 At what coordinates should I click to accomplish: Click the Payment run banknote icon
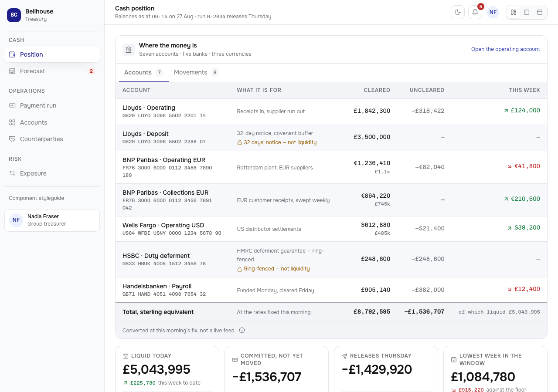[x=12, y=105]
